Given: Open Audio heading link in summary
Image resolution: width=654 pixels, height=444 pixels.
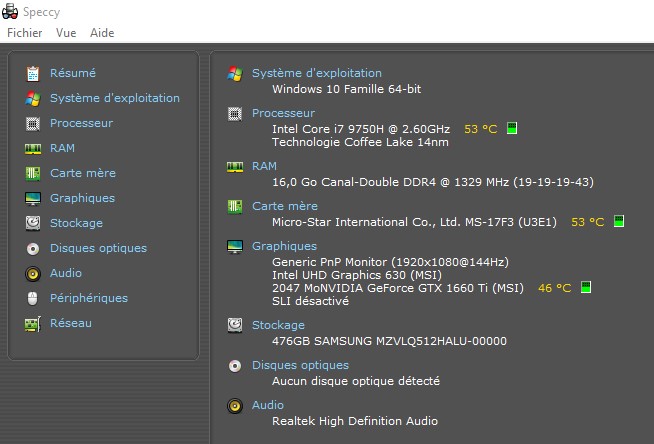Looking at the screenshot, I should coord(268,405).
